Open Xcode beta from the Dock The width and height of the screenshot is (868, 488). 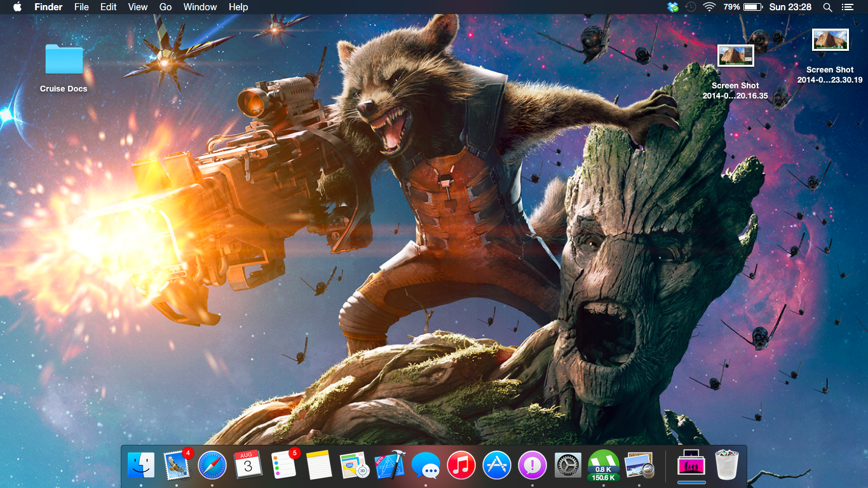tap(390, 465)
